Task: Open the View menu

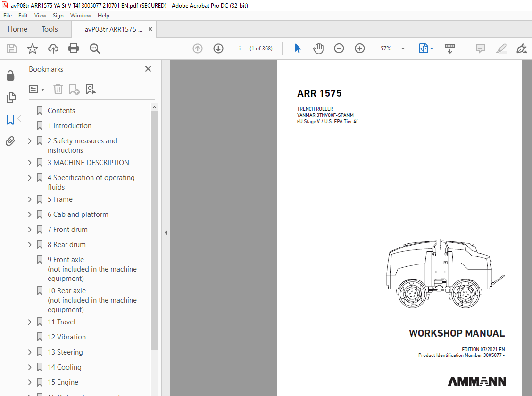Action: (x=40, y=15)
